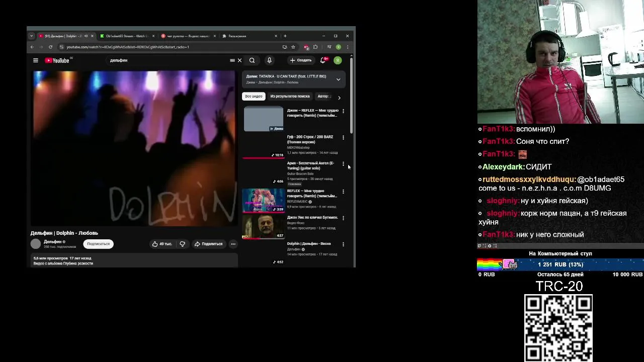The width and height of the screenshot is (644, 362).
Task: Open options for Гуф - 200 Строк video
Action: point(343,137)
